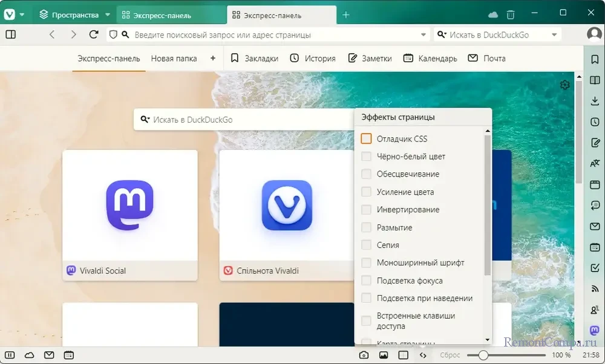Image resolution: width=605 pixels, height=364 pixels.
Task: Reload the page with the refresh icon
Action: (x=94, y=35)
